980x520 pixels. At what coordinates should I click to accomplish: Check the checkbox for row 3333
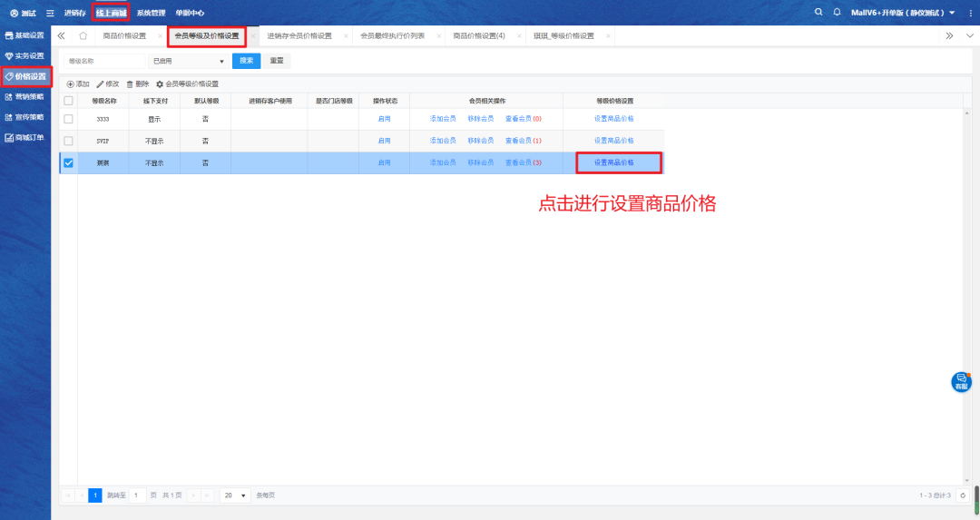tap(68, 119)
